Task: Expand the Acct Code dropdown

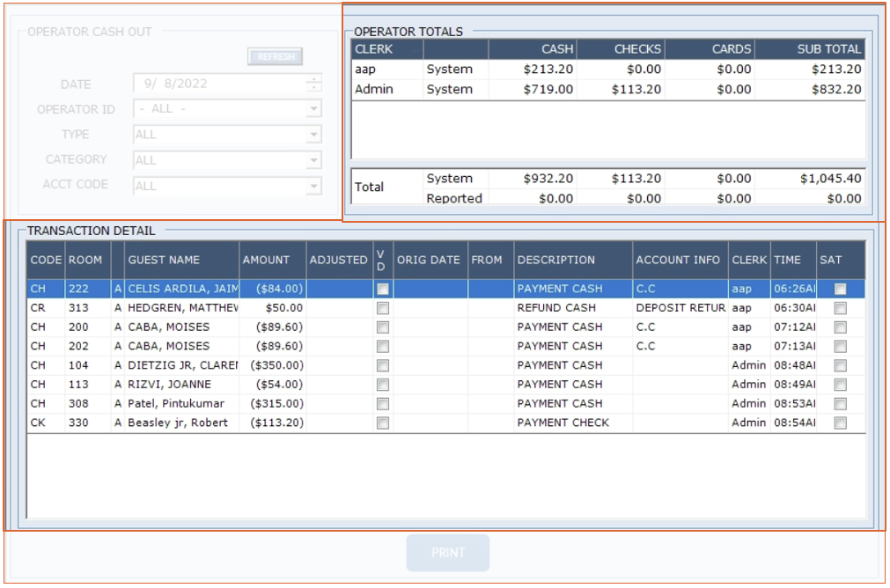Action: coord(313,186)
